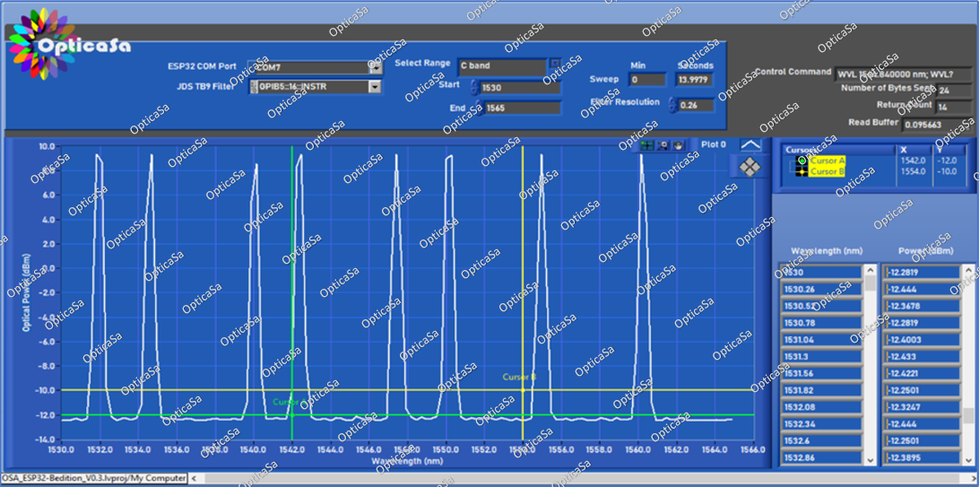Screen dimensions: 980x487
Task: Click the VISA icon beside GPIB5::16::INSTR
Action: click(254, 87)
